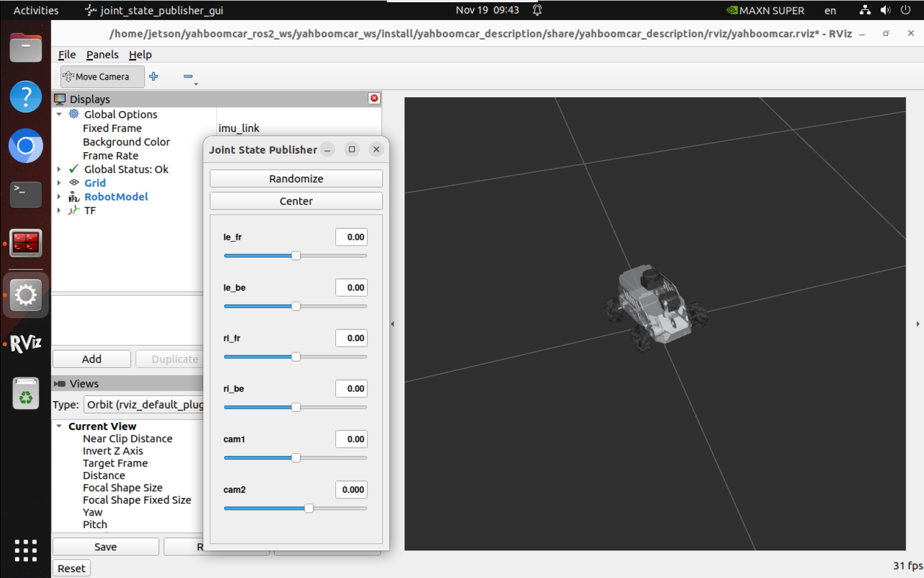Click the Randomize button
Viewport: 924px width, 578px height.
(296, 179)
